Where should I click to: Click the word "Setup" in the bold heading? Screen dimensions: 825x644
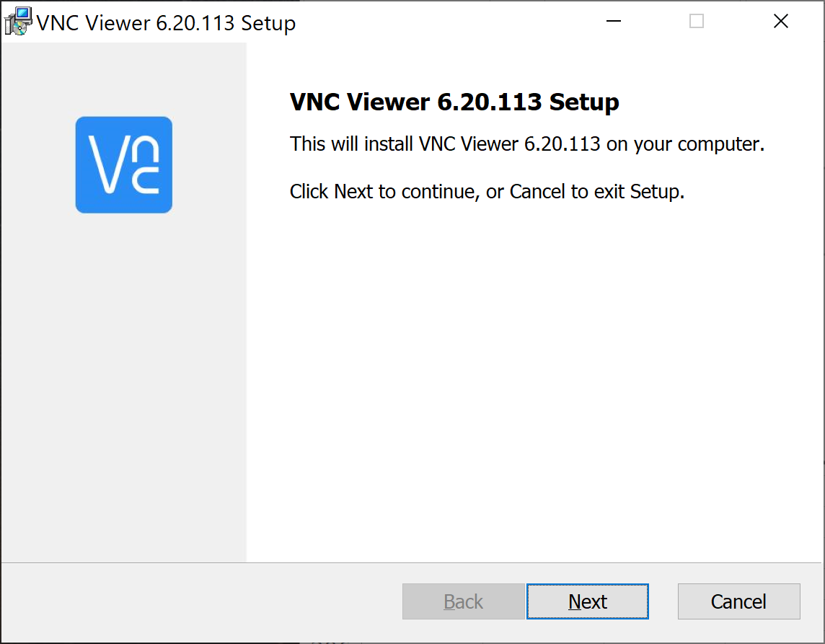pos(584,102)
